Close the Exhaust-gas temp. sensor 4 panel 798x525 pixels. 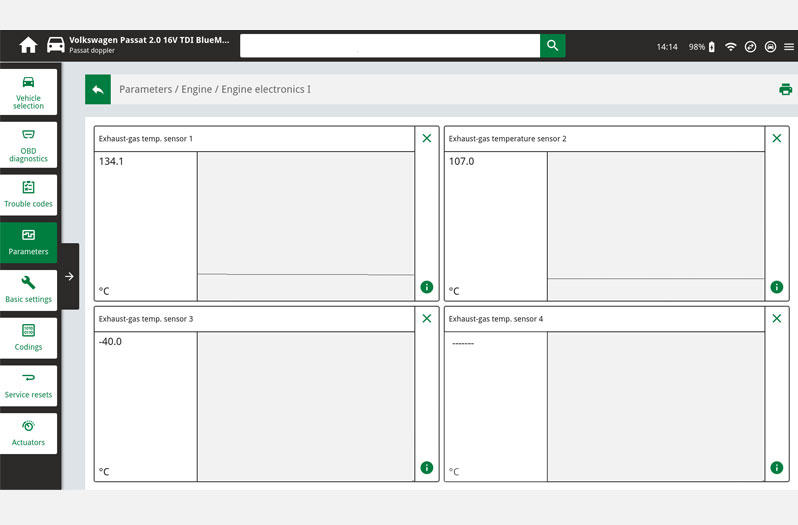pos(776,318)
